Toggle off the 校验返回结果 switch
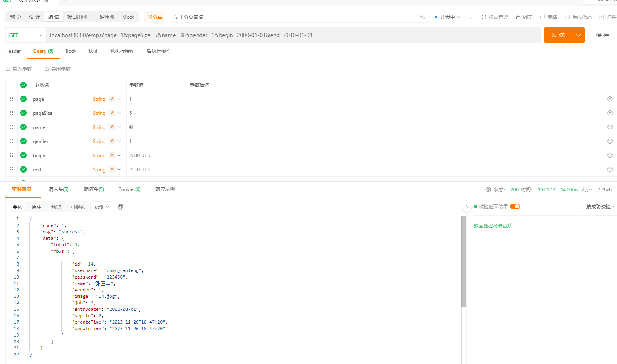Screen dimensions: 617x364 (x=515, y=206)
